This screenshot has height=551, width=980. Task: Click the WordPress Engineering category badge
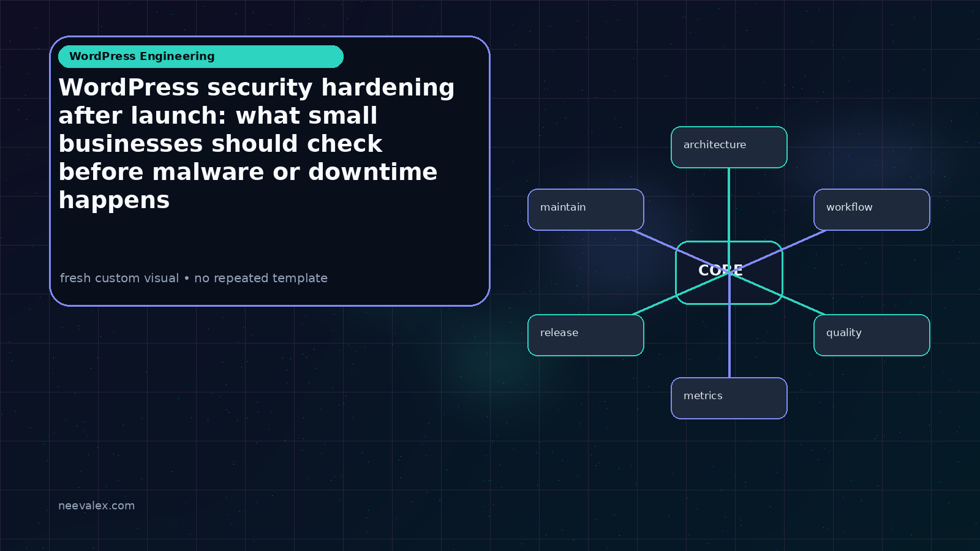[x=201, y=56]
